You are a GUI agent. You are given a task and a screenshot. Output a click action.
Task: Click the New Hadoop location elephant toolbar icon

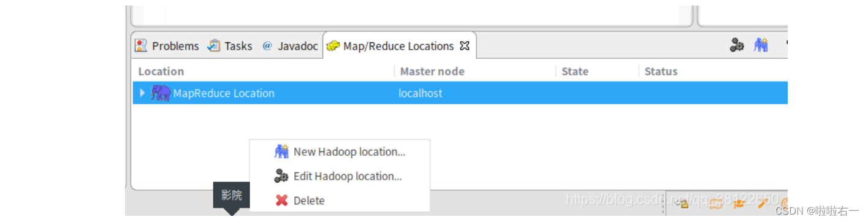[761, 45]
